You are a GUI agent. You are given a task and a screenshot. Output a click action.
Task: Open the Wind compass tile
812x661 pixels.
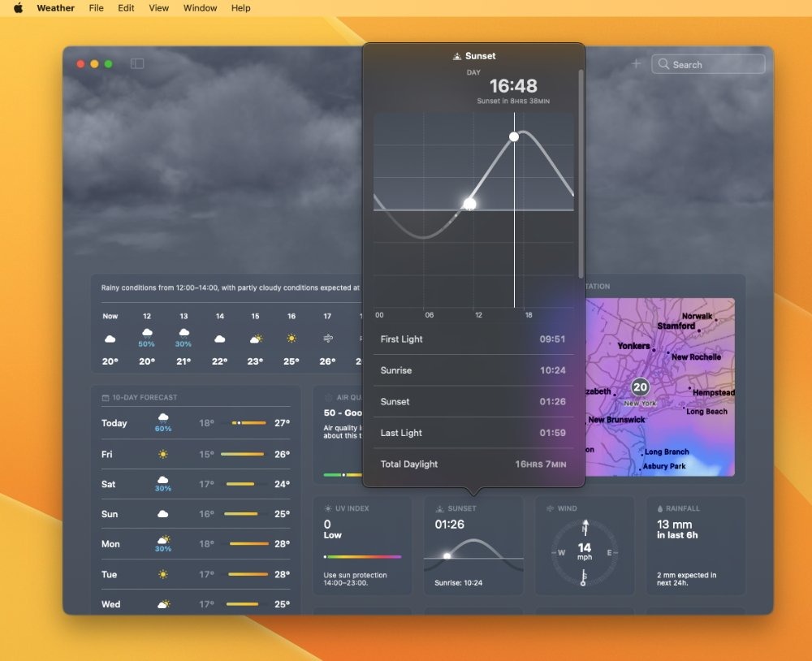pyautogui.click(x=585, y=552)
